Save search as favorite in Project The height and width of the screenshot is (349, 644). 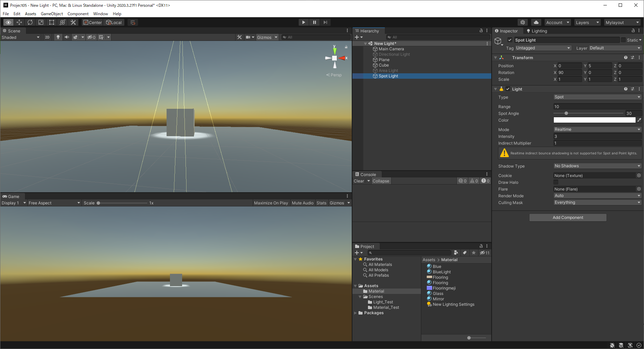pos(474,253)
